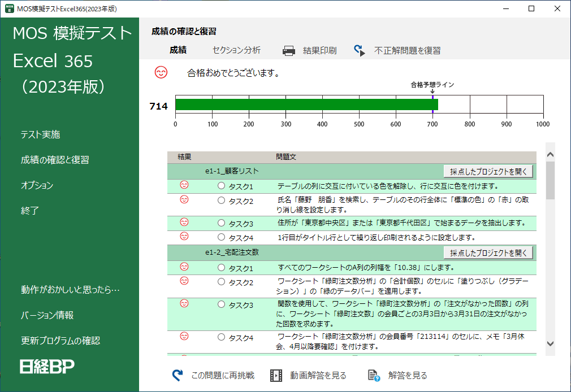
Task: Click the 合格予想ライン label
Action: click(432, 84)
